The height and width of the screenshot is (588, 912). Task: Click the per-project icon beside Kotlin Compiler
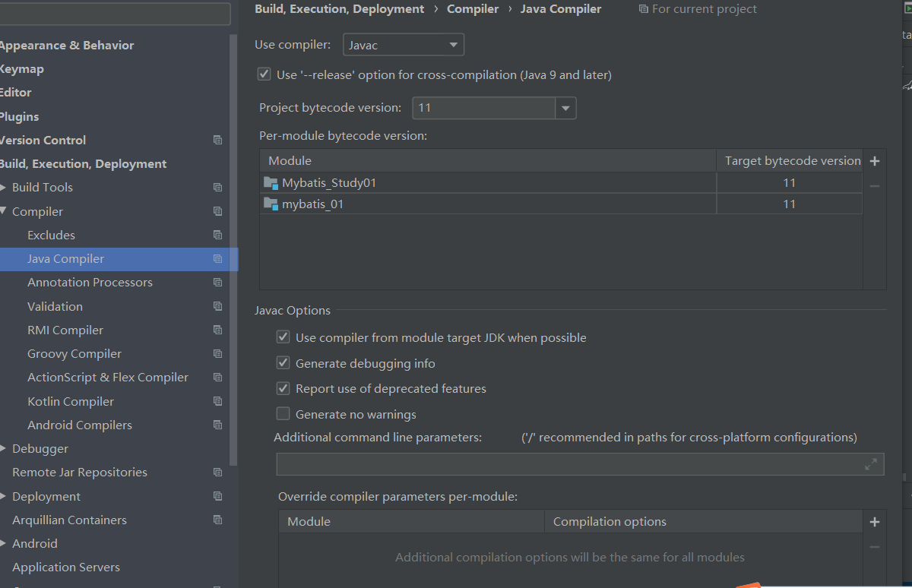(218, 401)
